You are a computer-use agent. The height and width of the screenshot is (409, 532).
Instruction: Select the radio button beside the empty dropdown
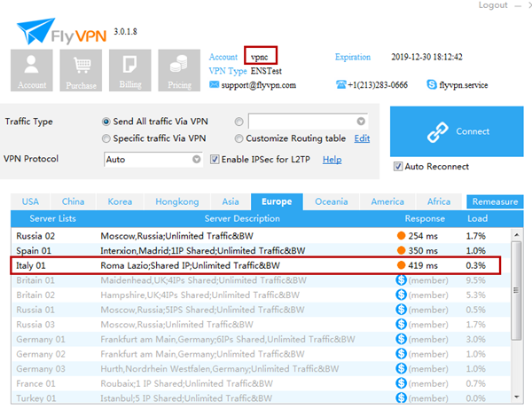(239, 122)
